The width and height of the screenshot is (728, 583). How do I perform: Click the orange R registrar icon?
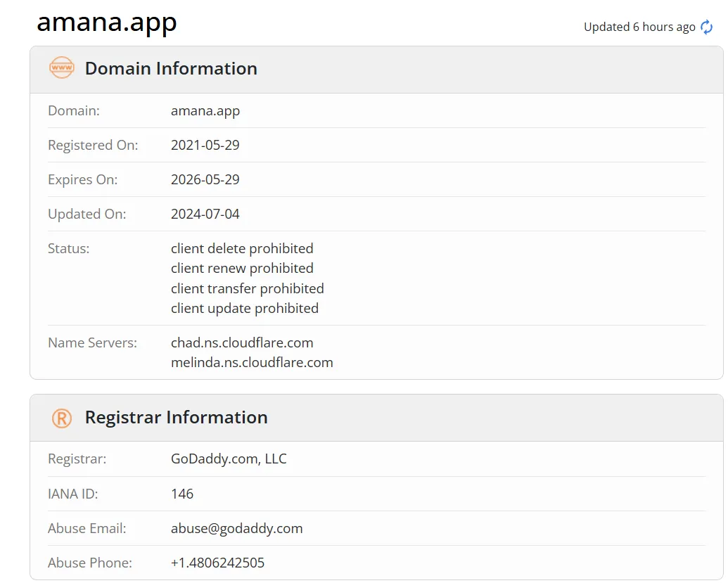[x=62, y=418]
